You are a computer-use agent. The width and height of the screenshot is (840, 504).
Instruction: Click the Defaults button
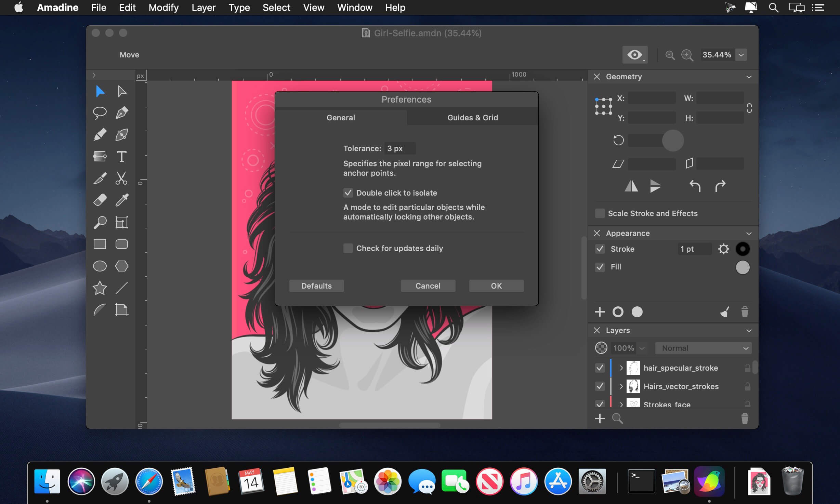click(x=316, y=286)
